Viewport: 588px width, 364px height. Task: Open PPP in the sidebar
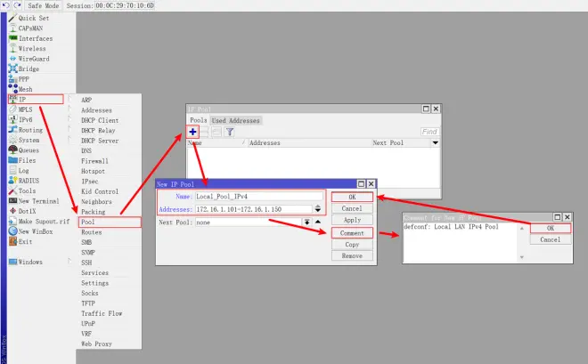click(x=24, y=79)
